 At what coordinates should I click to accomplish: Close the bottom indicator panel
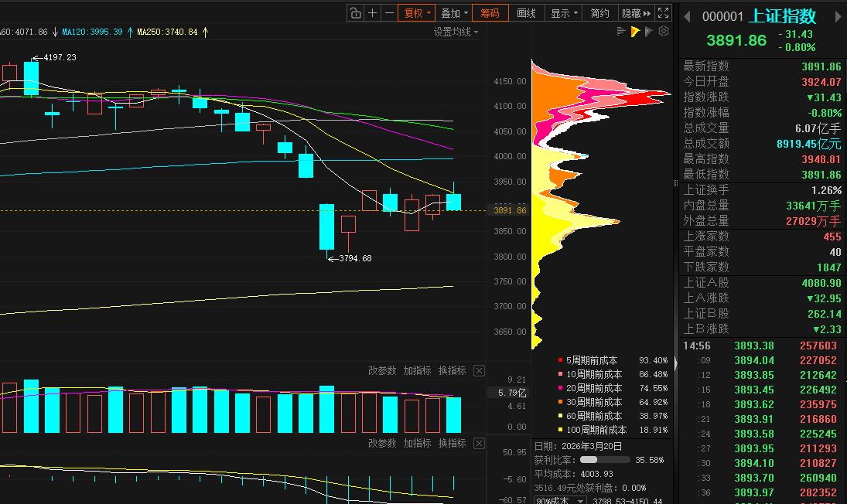coord(479,443)
